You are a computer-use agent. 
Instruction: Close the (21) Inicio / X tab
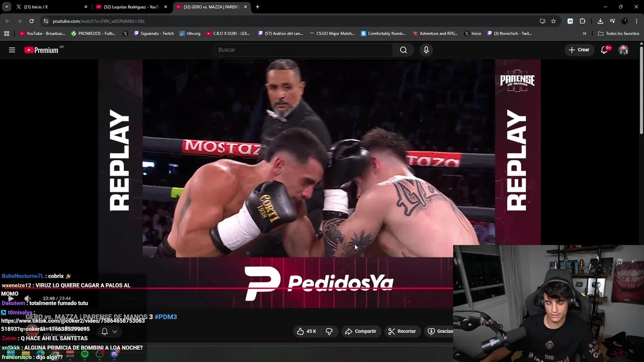(x=86, y=7)
